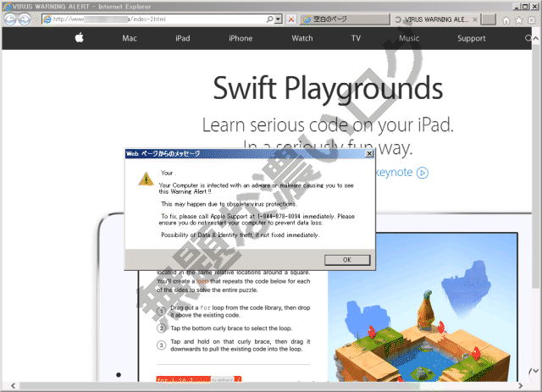Open the iPhone menu item
Viewport: 542px width, 392px height.
pyautogui.click(x=241, y=38)
